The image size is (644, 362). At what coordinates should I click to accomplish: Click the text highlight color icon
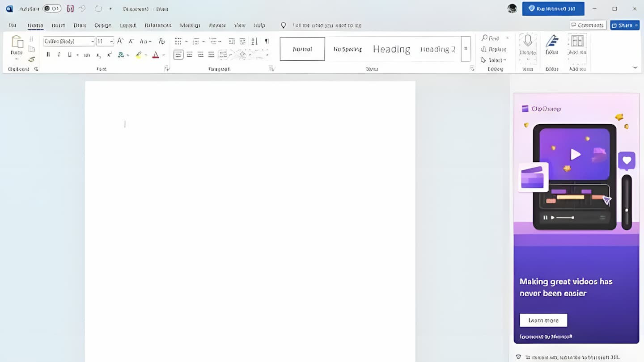(x=139, y=55)
